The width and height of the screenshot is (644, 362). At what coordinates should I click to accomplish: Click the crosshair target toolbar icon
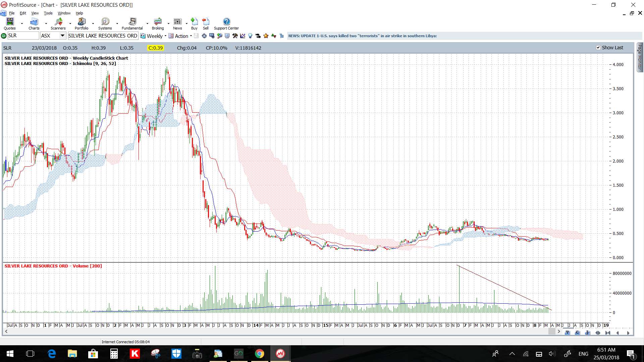point(204,36)
